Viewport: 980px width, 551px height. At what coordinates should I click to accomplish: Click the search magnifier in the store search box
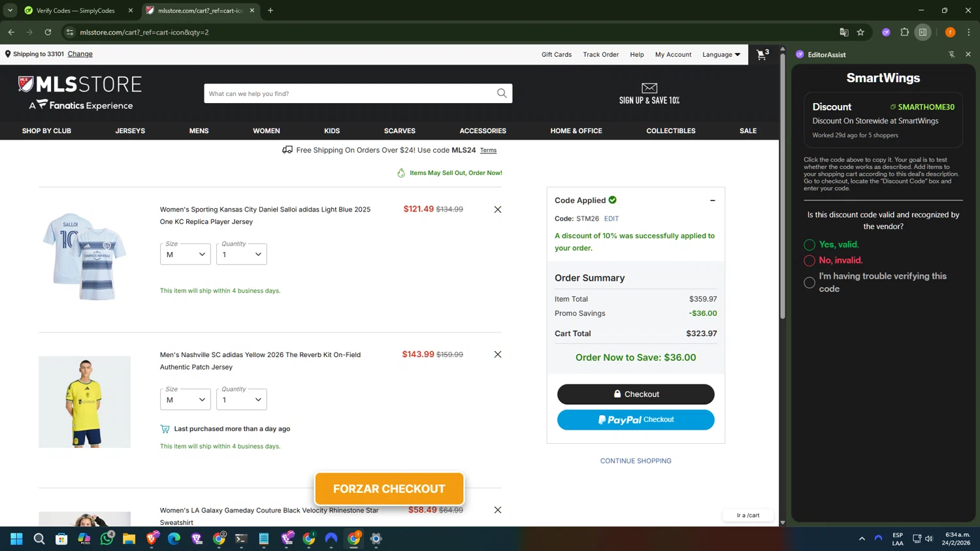pyautogui.click(x=502, y=93)
